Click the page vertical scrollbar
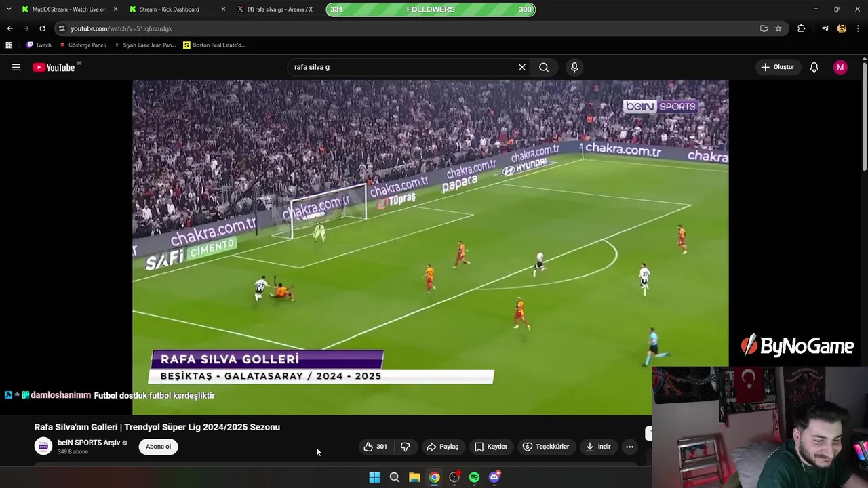 pos(865,115)
